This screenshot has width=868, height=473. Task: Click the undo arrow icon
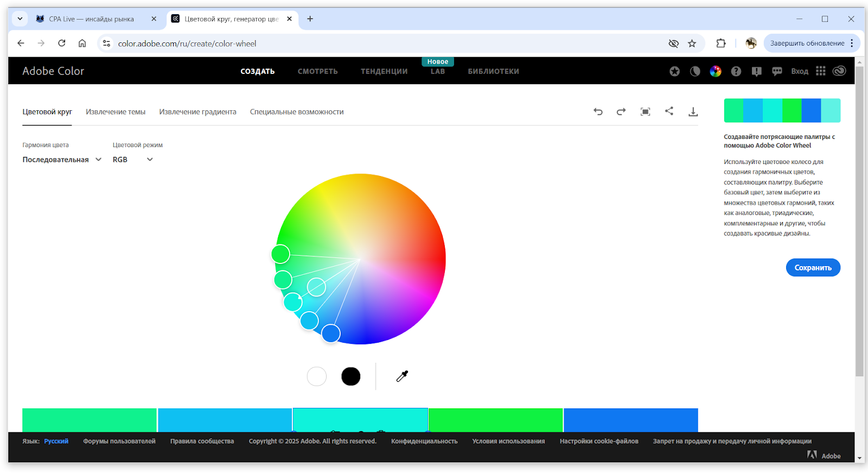(x=598, y=111)
